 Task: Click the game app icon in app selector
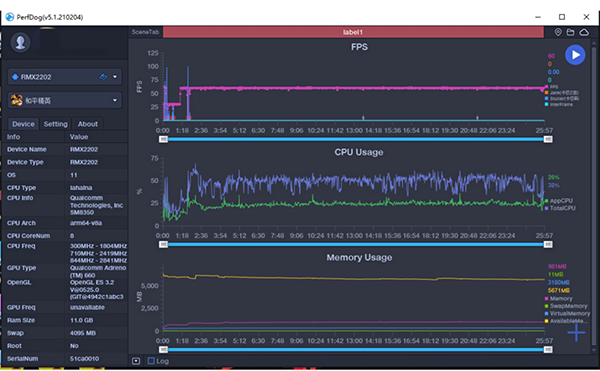click(16, 101)
